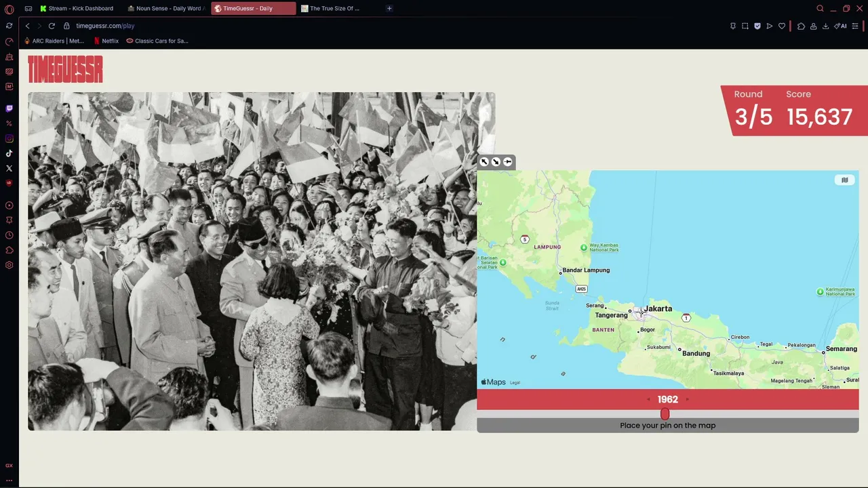The height and width of the screenshot is (488, 868).
Task: Click the year slider handle
Action: point(665,413)
